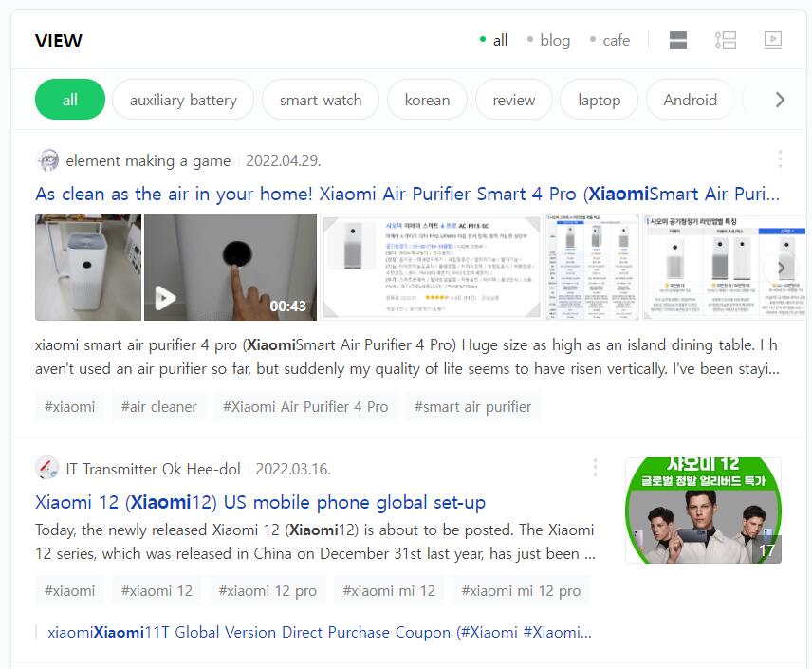Open the Xiaomi 11T Global Version coupon link
This screenshot has width=812, height=669.
(x=320, y=632)
